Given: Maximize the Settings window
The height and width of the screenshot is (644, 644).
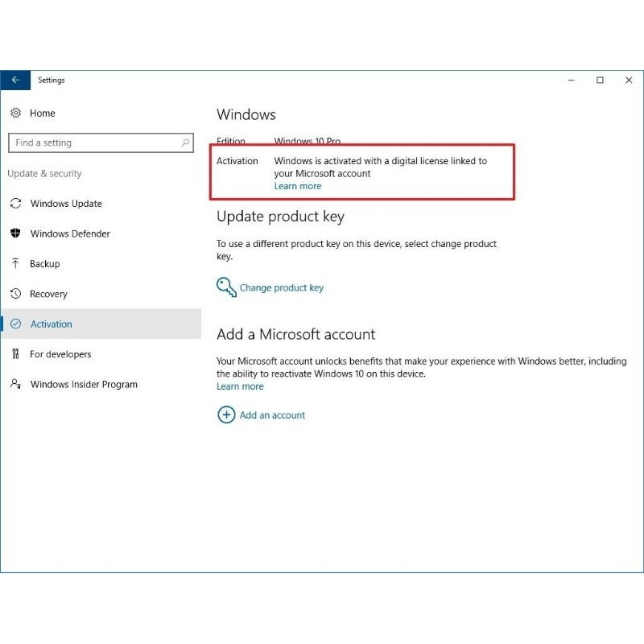Looking at the screenshot, I should point(600,80).
